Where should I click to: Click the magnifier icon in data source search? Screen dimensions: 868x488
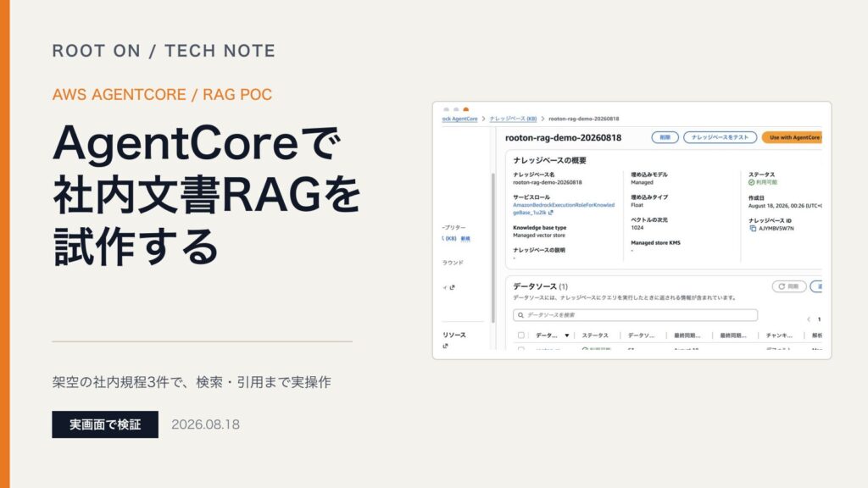pyautogui.click(x=520, y=315)
